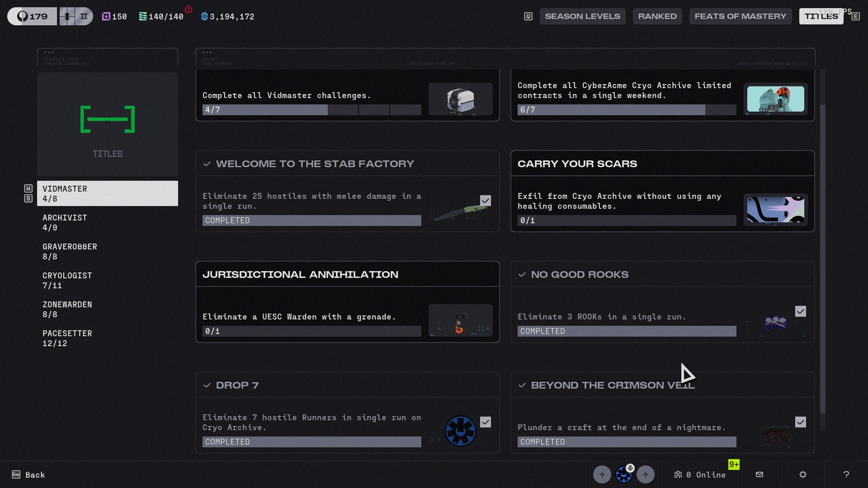The height and width of the screenshot is (488, 868).
Task: Open the 0 Online friends list
Action: point(700,474)
